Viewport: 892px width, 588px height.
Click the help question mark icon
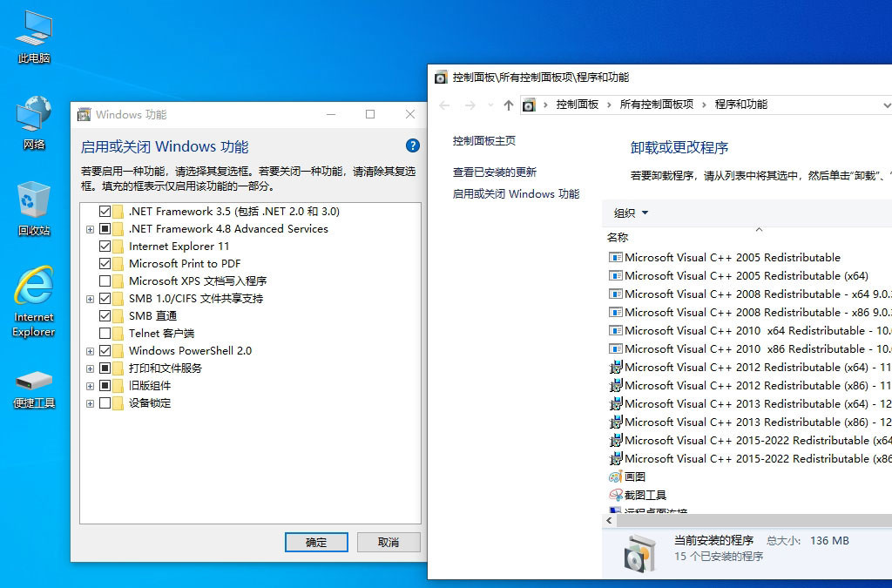412,145
